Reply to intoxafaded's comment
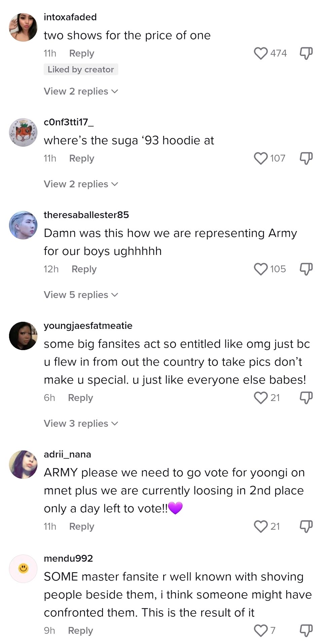 82,53
